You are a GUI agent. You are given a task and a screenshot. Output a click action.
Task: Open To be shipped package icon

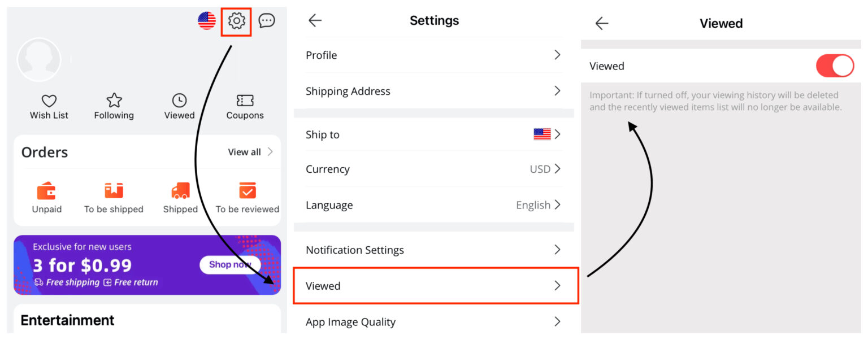click(x=114, y=190)
